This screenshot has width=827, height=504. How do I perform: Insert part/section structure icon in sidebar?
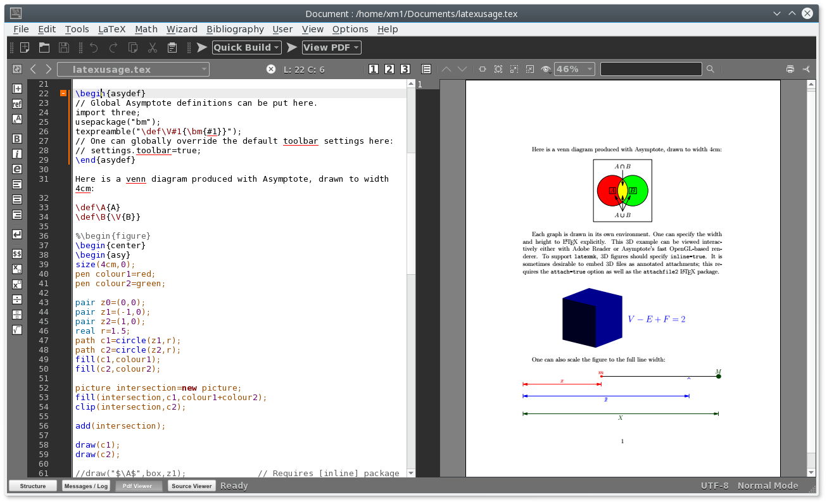point(17,89)
